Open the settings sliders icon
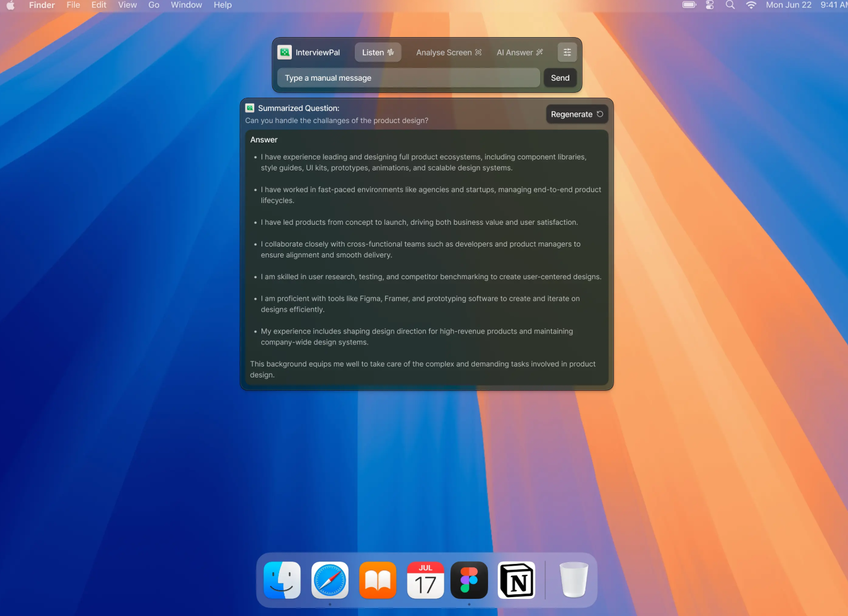This screenshot has width=848, height=616. point(567,53)
